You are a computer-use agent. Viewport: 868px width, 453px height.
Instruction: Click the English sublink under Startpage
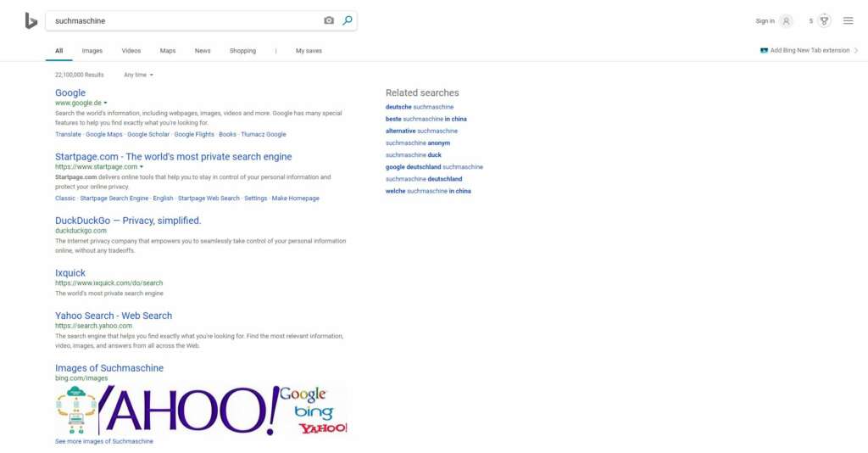(163, 199)
